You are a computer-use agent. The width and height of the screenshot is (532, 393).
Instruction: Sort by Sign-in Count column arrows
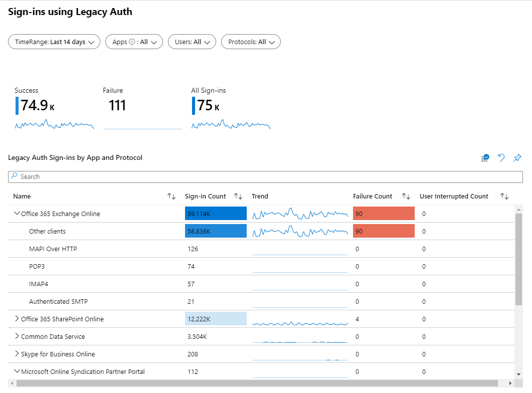point(238,197)
